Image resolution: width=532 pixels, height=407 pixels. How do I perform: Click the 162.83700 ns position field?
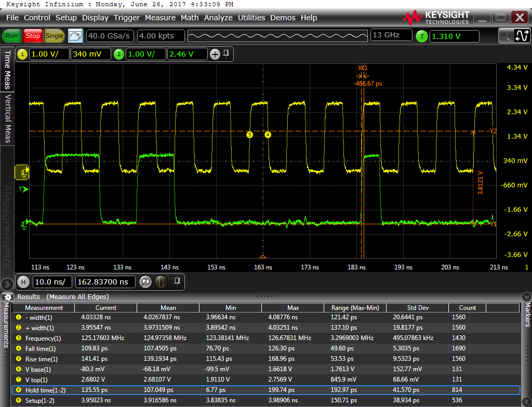point(105,282)
